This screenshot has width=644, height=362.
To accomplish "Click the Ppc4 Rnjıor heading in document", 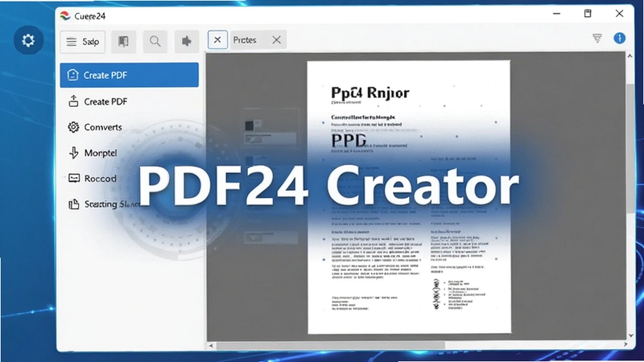I will (370, 93).
